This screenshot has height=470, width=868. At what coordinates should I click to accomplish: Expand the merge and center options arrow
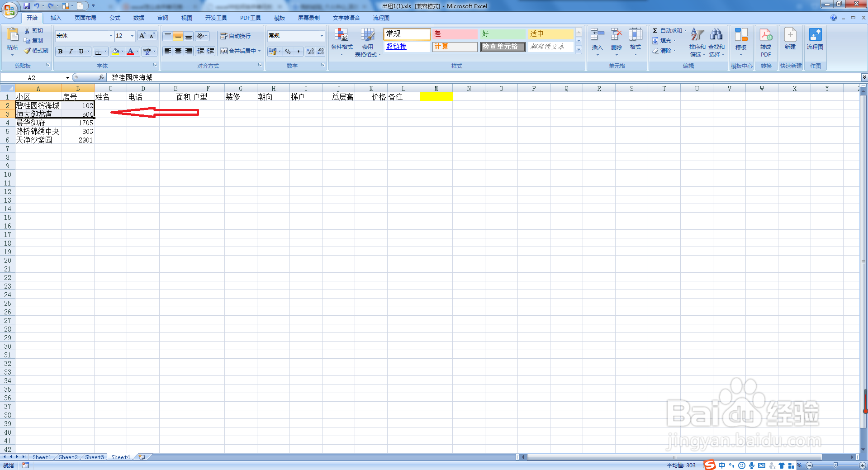(259, 51)
